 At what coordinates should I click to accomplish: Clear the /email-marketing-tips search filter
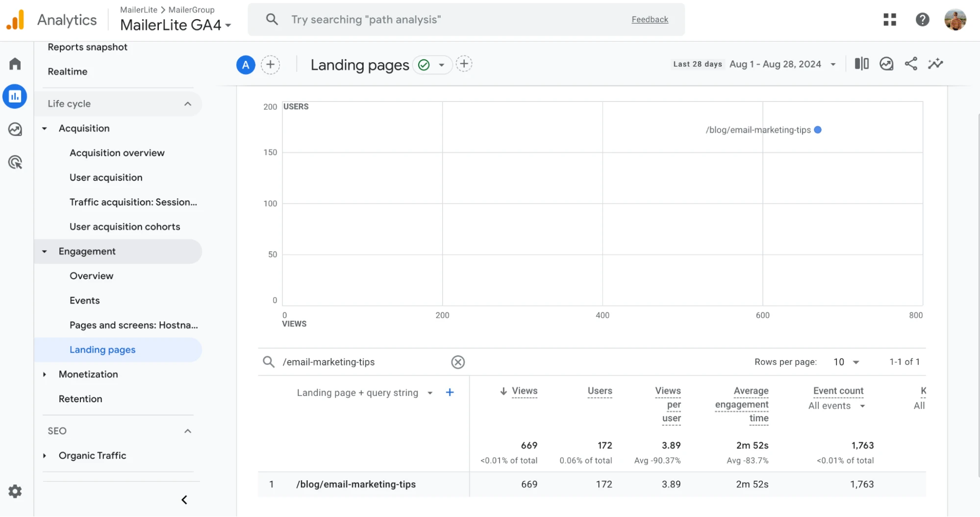point(457,362)
